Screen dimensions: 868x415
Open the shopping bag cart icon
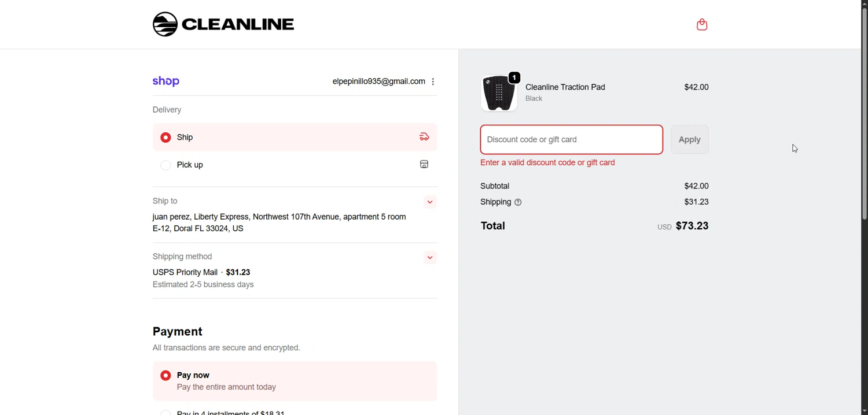[702, 24]
